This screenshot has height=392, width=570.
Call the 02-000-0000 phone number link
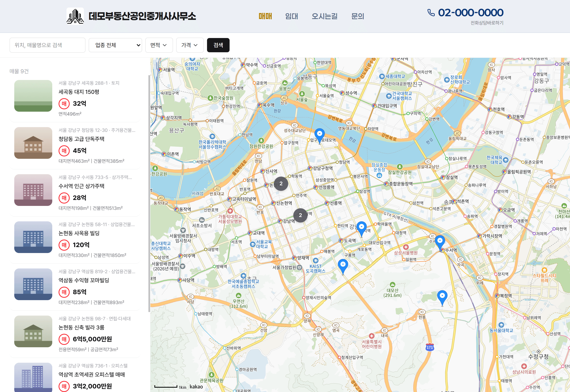pos(471,12)
